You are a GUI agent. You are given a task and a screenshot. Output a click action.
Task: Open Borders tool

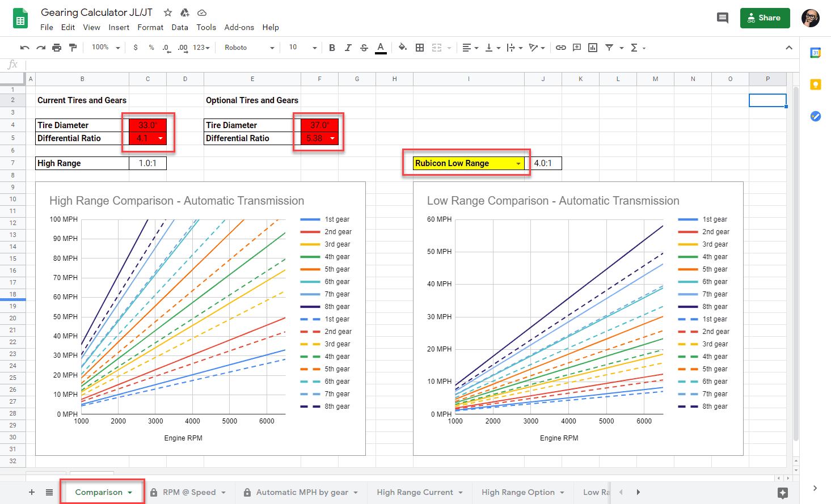coord(420,48)
